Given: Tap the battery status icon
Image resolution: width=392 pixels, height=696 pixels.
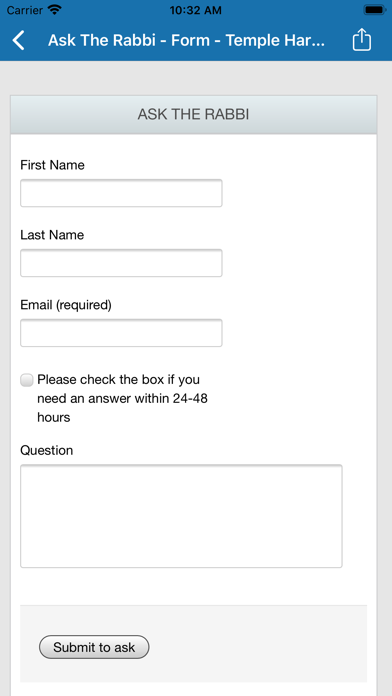Looking at the screenshot, I should click(375, 9).
